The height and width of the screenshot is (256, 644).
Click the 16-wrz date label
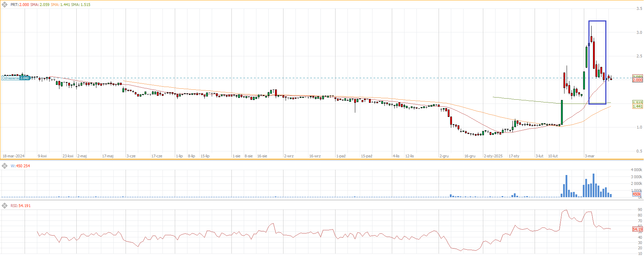point(315,156)
